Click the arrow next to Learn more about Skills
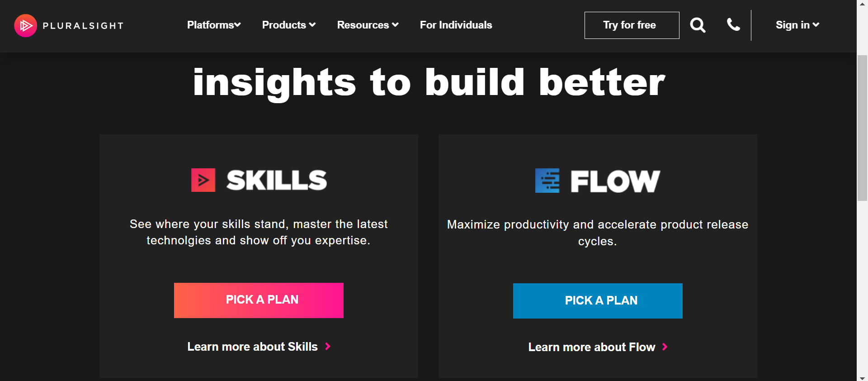Image resolution: width=868 pixels, height=381 pixels. click(327, 347)
